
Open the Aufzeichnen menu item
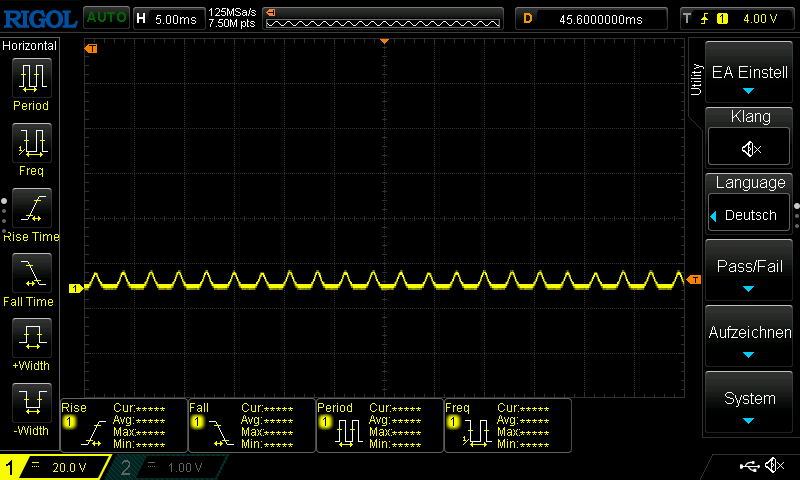point(749,338)
